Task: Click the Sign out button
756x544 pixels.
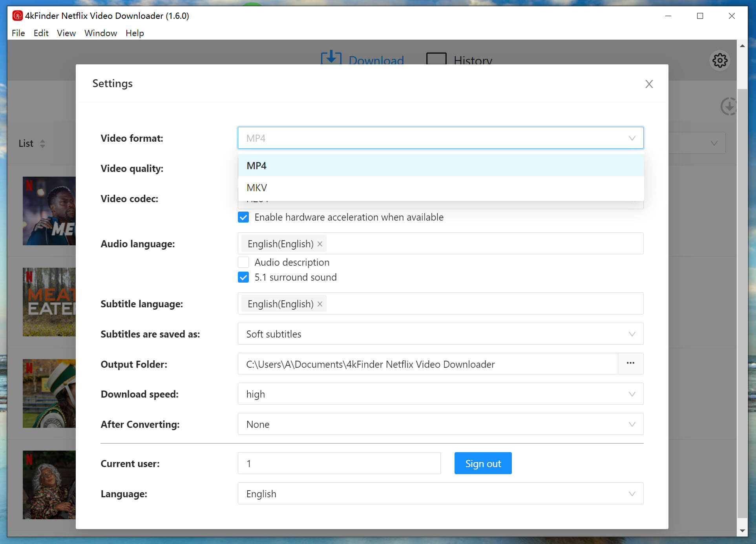Action: 483,464
